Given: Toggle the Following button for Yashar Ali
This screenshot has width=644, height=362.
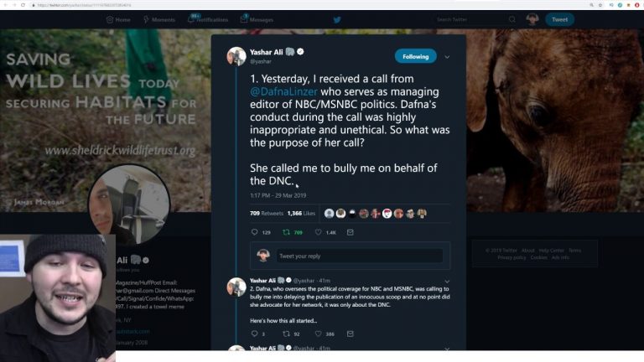Looking at the screenshot, I should (x=416, y=57).
